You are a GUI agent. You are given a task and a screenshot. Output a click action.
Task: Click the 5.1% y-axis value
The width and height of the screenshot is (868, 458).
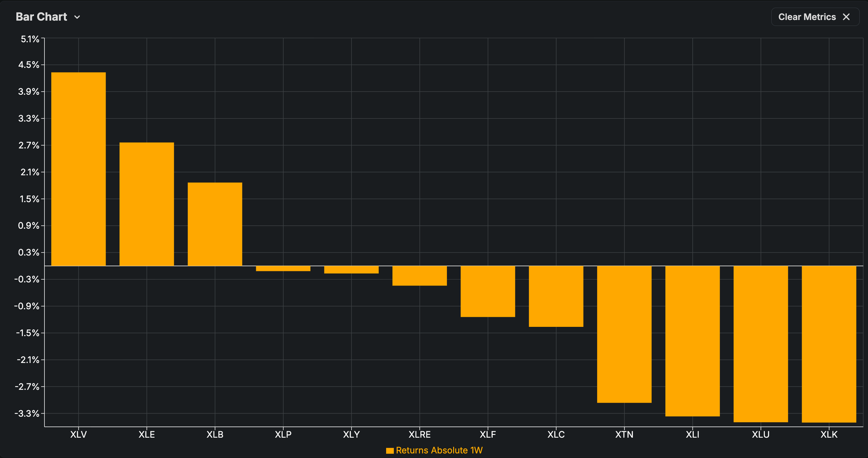(30, 39)
